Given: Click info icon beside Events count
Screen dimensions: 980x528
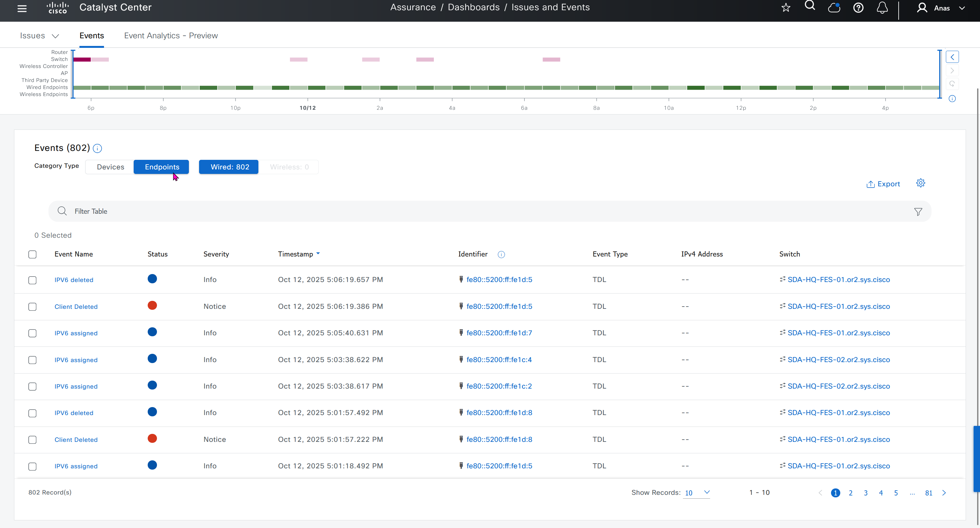Looking at the screenshot, I should coord(97,148).
